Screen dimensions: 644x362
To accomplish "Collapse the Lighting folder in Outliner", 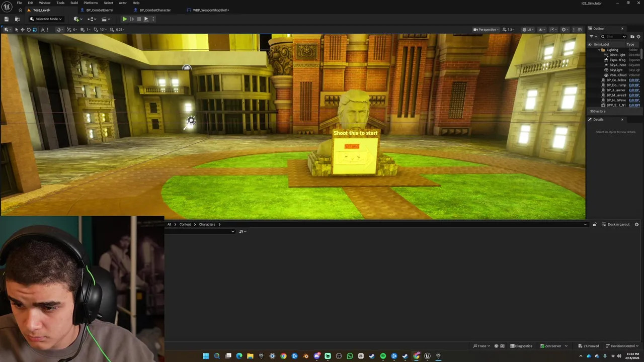I will click(600, 50).
